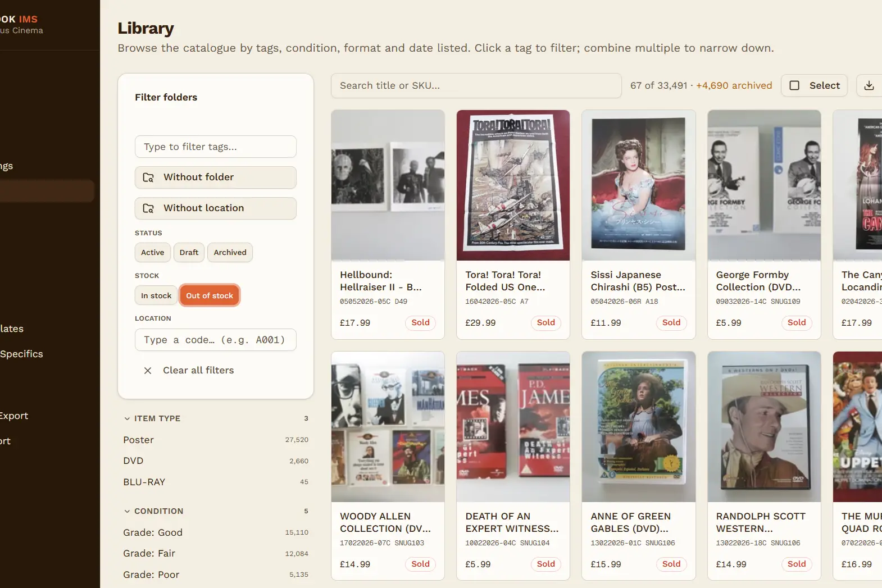882x588 pixels.
Task: Filter by the Without location button
Action: point(216,208)
